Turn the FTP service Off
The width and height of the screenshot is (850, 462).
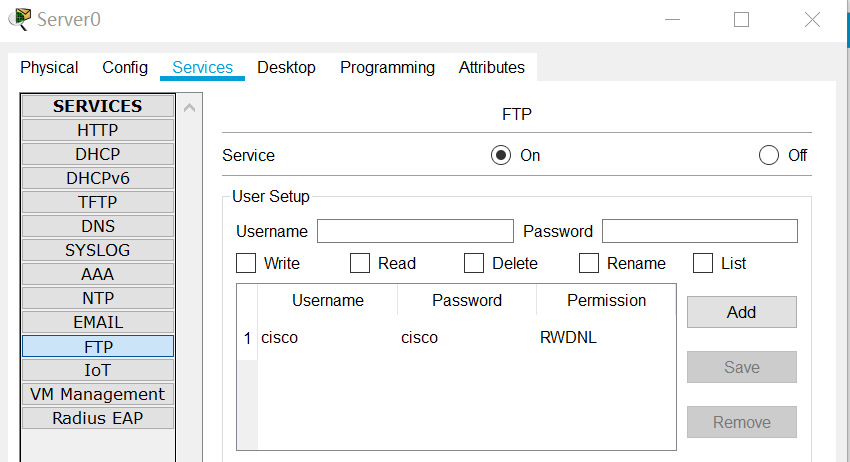click(768, 155)
